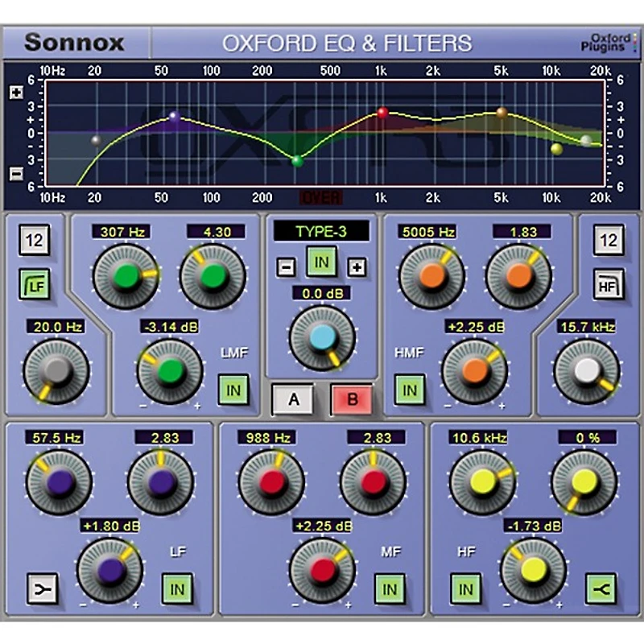Viewport: 644px width, 644px height.
Task: Click the Oxford Plugins logo
Action: point(609,43)
